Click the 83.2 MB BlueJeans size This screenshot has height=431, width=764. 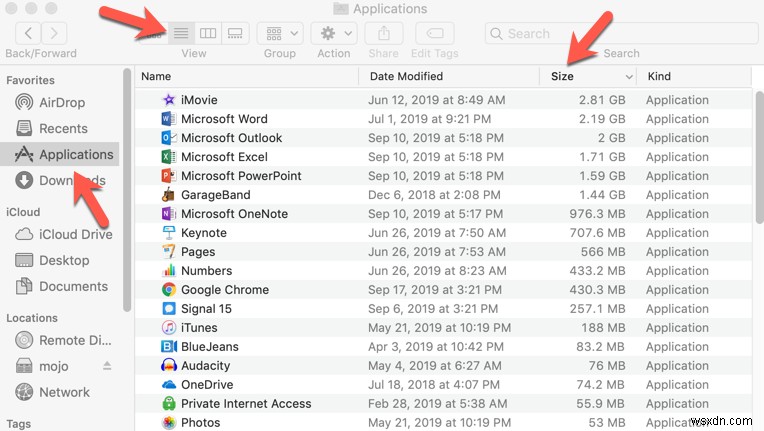[600, 347]
